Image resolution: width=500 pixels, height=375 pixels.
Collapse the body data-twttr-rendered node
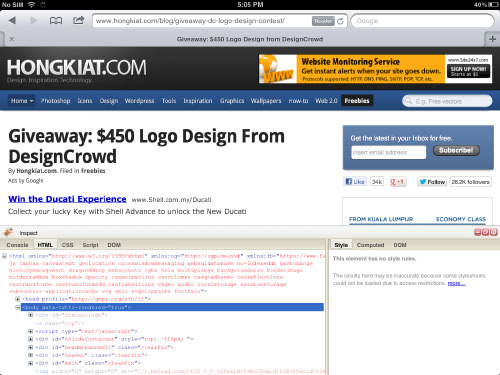(17, 307)
